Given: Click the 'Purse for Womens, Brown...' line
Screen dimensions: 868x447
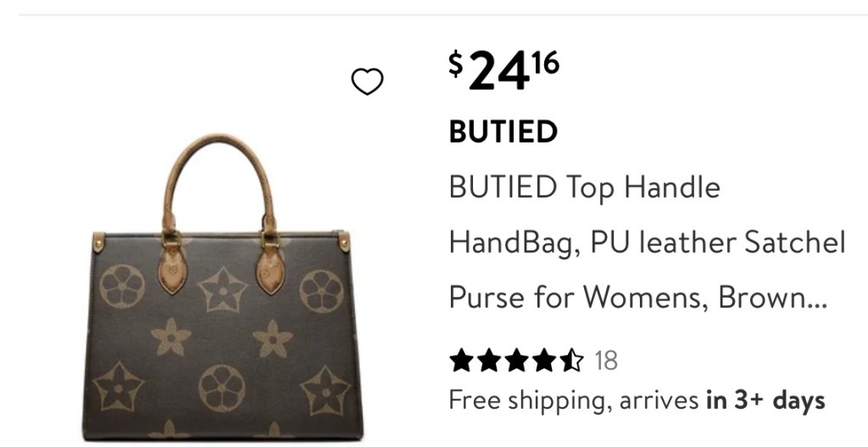Looking at the screenshot, I should [637, 298].
